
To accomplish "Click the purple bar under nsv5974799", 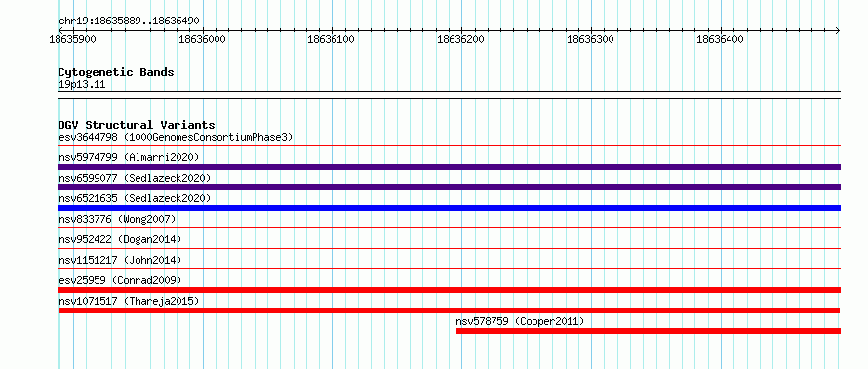I will click(449, 167).
